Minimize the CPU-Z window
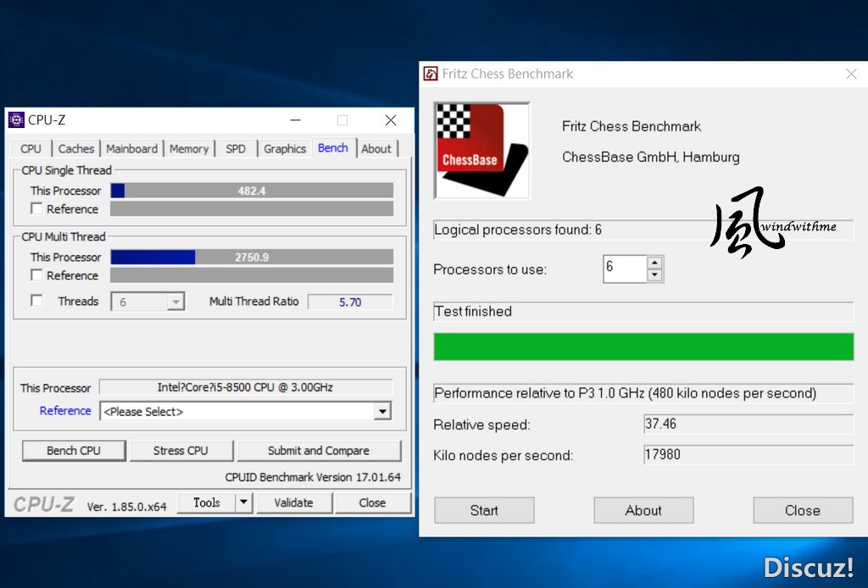The height and width of the screenshot is (588, 868). click(295, 120)
